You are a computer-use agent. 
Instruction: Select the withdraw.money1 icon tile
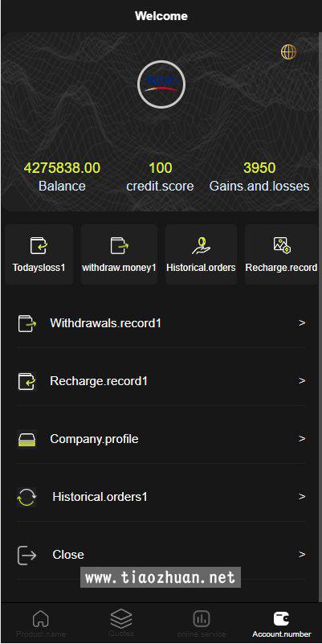tap(119, 254)
